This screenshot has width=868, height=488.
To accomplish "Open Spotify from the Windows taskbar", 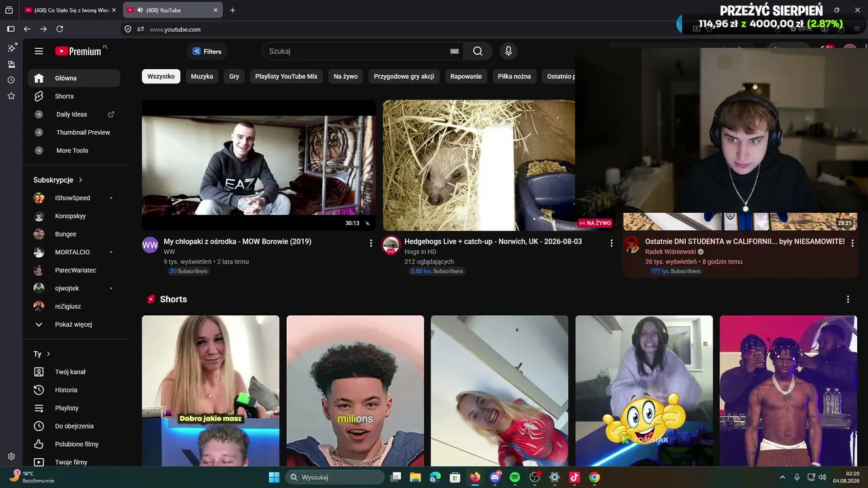I will click(515, 477).
